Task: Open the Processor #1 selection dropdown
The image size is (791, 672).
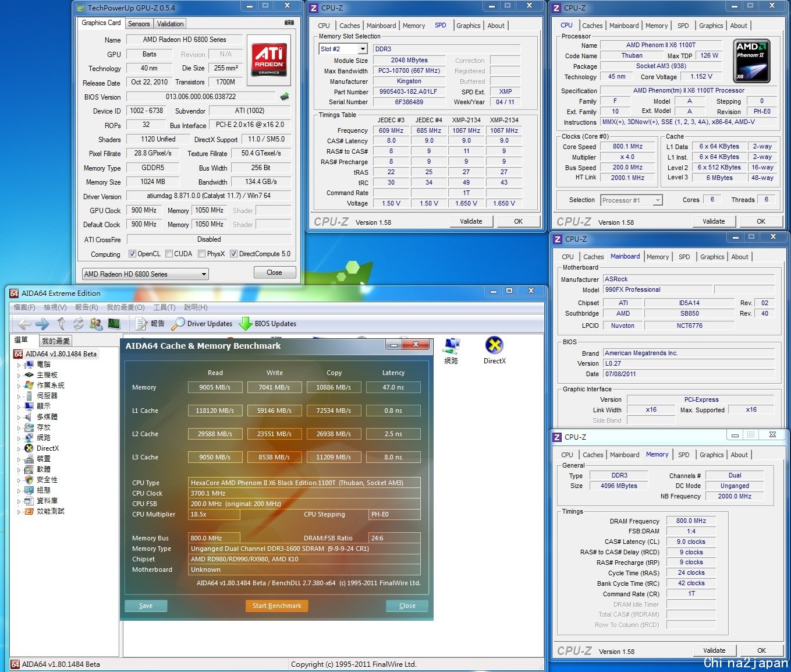Action: tap(632, 200)
